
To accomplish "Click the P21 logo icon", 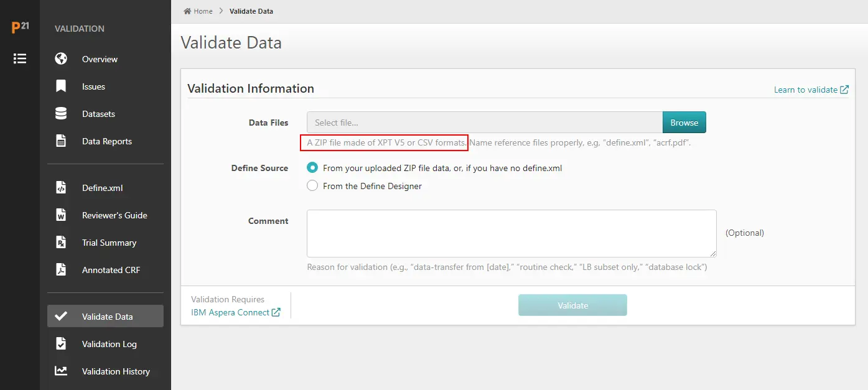I will click(x=20, y=27).
